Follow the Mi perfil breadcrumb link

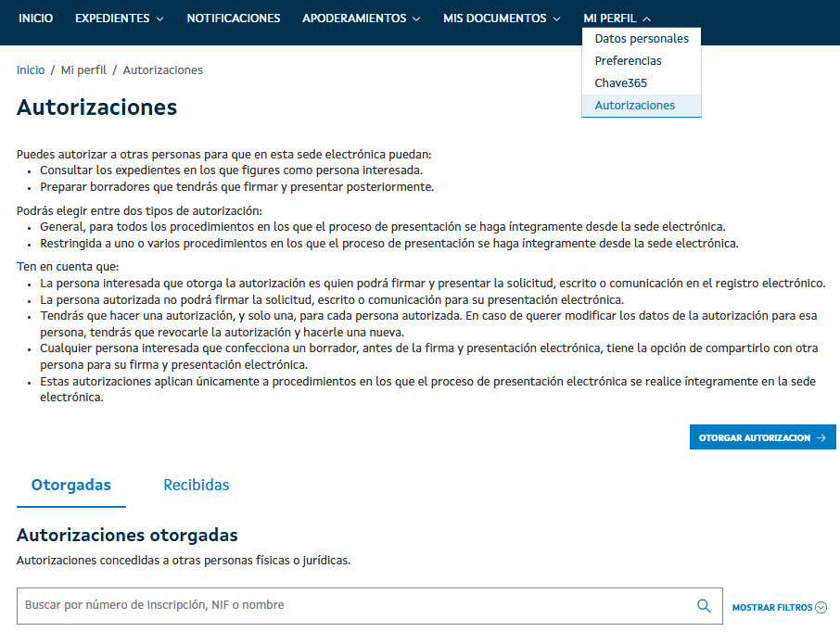point(83,70)
